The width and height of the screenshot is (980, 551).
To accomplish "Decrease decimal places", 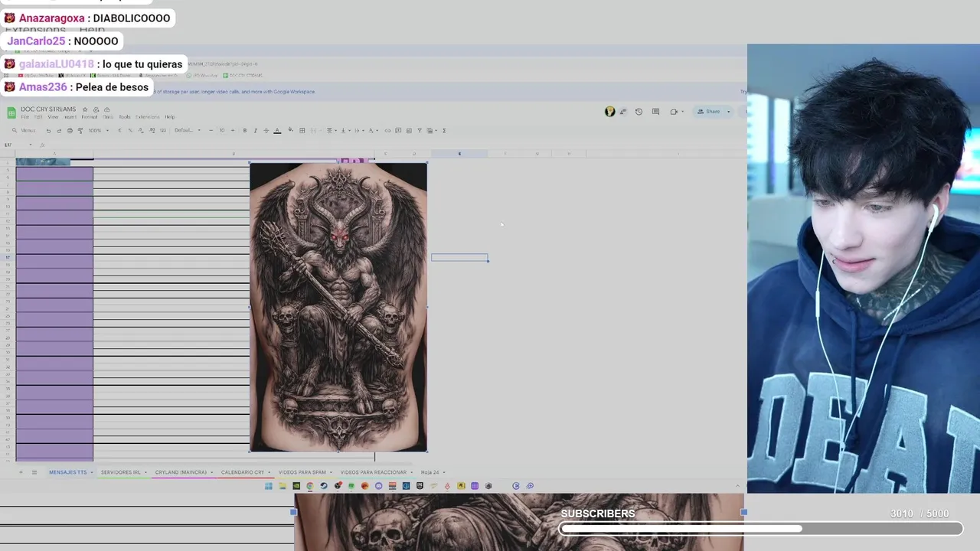I will (x=140, y=130).
